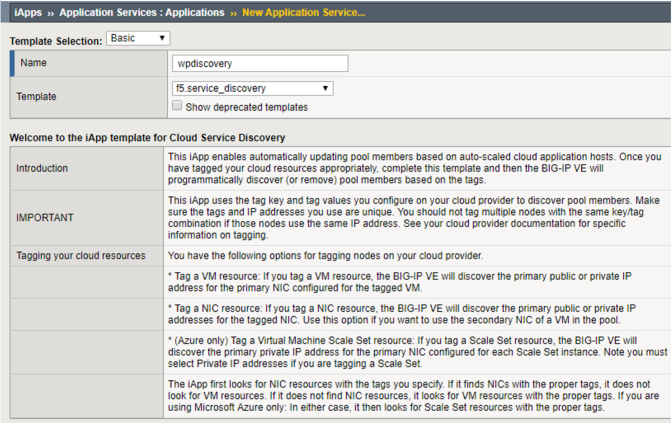Open the Template Selection dropdown
672x423 pixels.
[138, 38]
